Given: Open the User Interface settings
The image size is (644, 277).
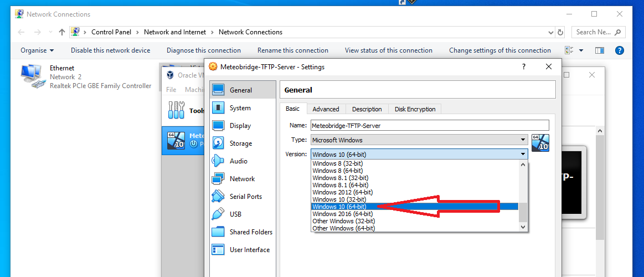Looking at the screenshot, I should 249,250.
